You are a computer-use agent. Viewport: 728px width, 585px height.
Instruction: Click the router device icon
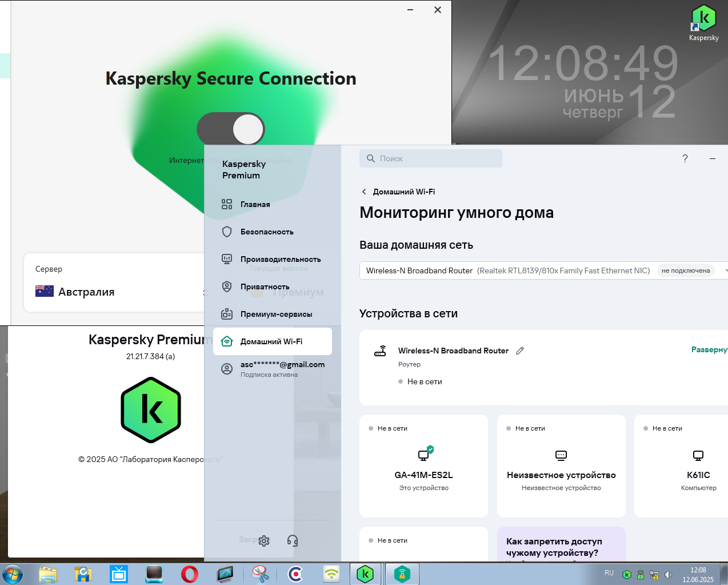click(380, 351)
